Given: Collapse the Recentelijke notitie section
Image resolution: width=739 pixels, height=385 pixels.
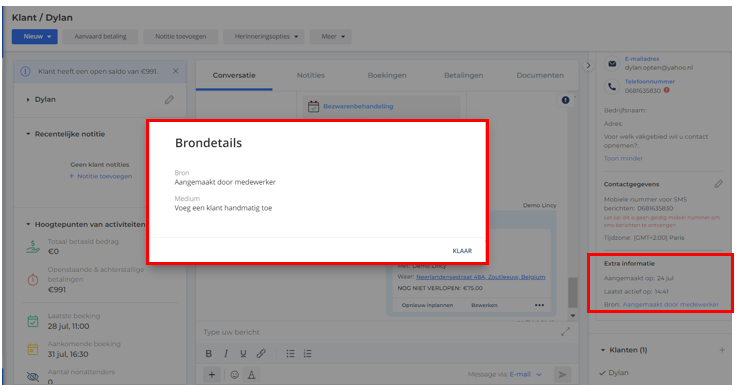Looking at the screenshot, I should coord(28,134).
